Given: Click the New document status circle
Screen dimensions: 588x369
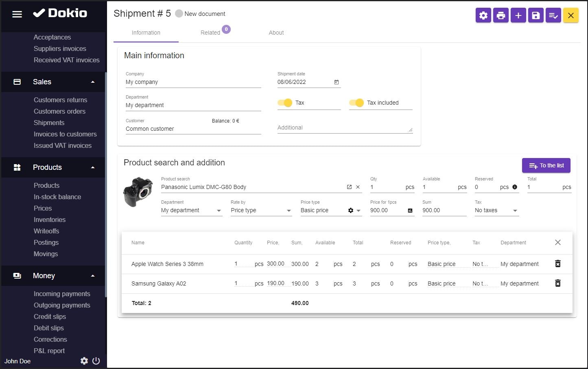Looking at the screenshot, I should [179, 13].
